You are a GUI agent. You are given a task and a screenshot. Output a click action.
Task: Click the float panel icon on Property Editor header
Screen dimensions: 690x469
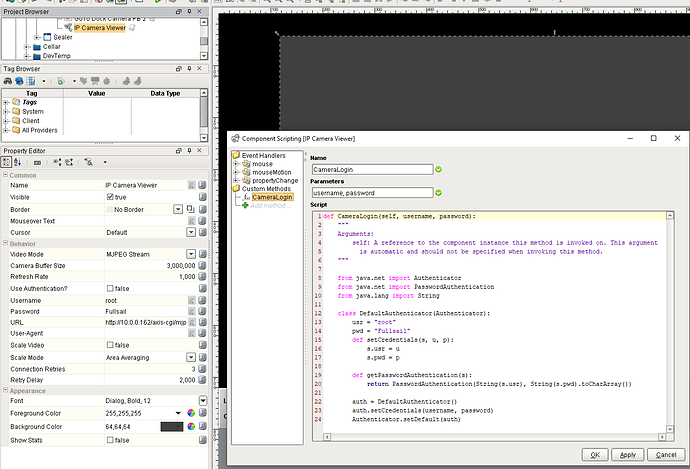[179, 150]
